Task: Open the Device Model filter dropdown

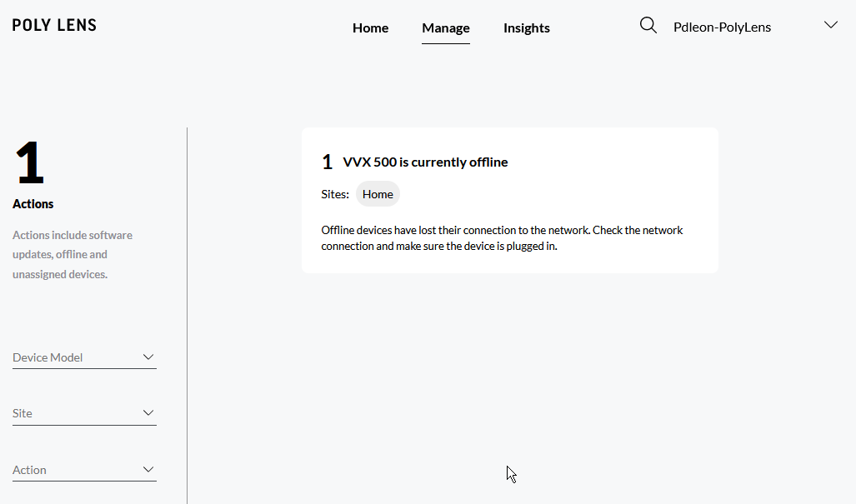Action: [75, 357]
